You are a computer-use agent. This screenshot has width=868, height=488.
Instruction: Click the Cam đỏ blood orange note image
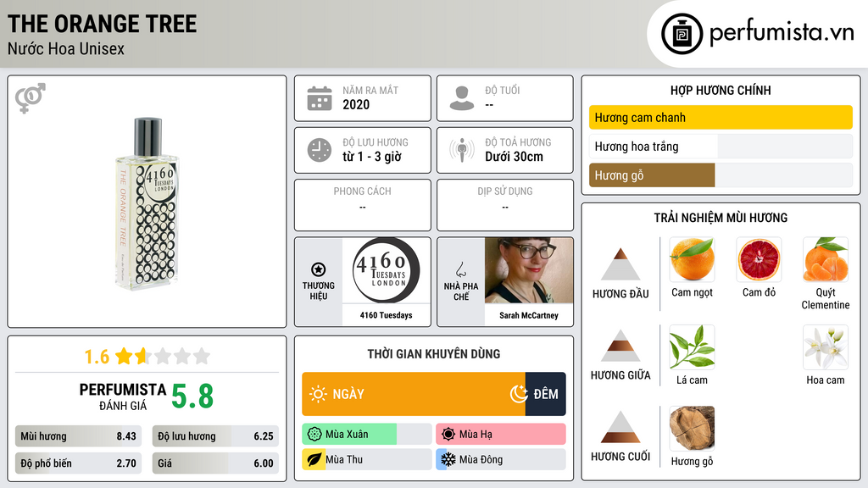(x=759, y=259)
